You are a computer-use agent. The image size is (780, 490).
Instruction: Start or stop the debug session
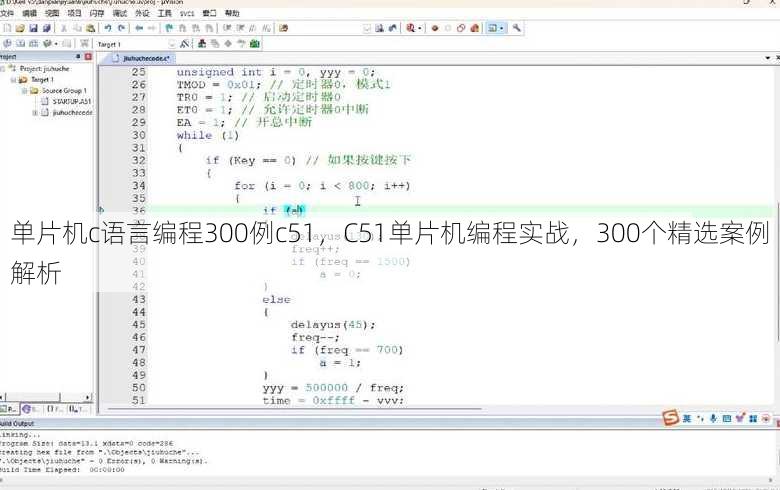click(410, 28)
